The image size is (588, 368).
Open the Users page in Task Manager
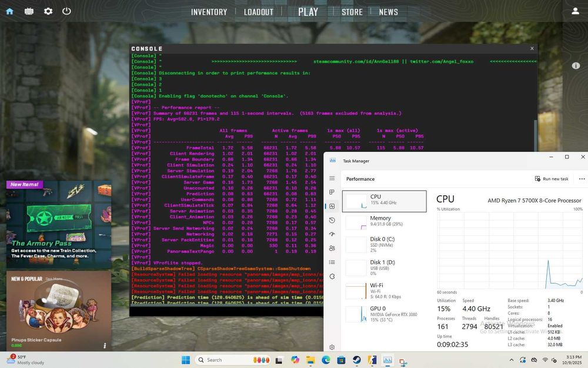pos(332,248)
